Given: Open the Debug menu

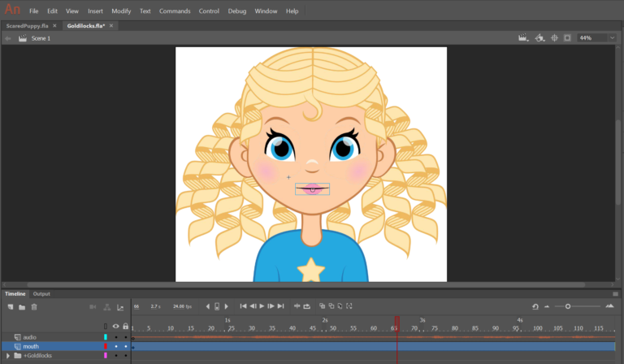Looking at the screenshot, I should [x=237, y=11].
